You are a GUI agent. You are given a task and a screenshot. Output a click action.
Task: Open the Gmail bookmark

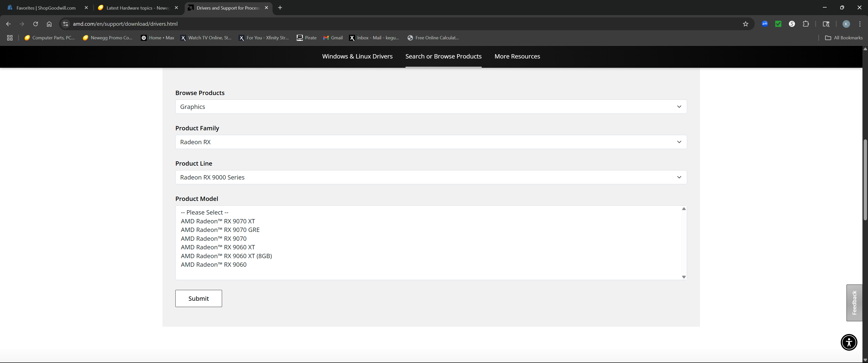333,38
